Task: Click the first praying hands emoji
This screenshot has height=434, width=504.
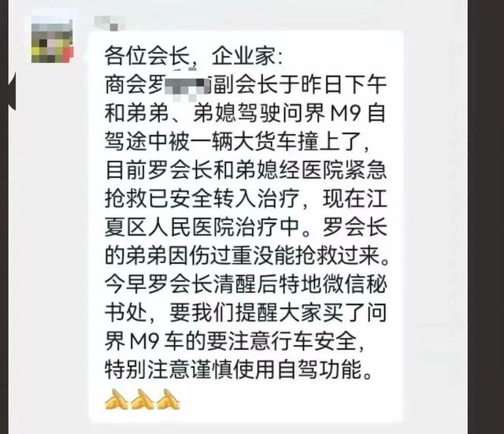Action: [x=116, y=399]
